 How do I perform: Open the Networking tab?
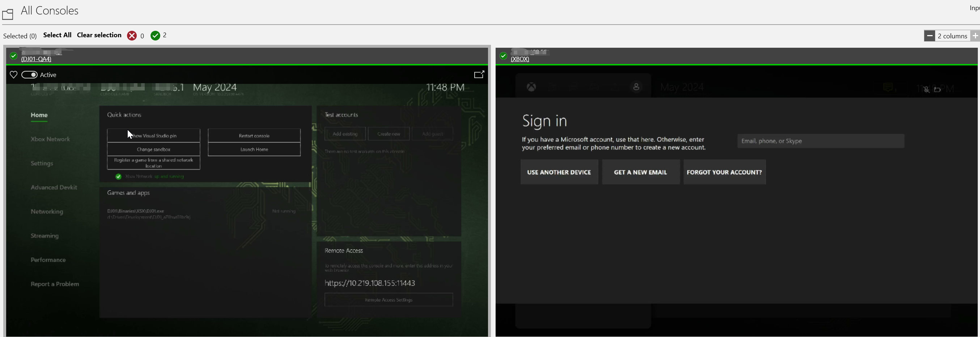47,212
